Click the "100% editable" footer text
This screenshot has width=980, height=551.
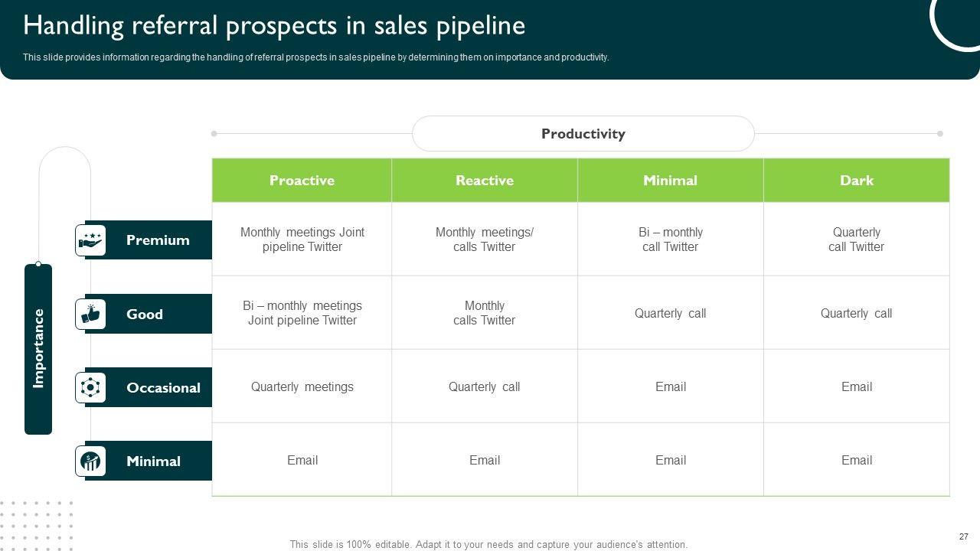click(x=488, y=545)
